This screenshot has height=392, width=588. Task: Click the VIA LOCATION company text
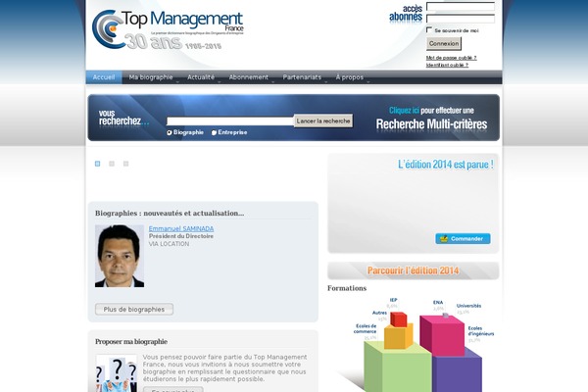(x=169, y=244)
